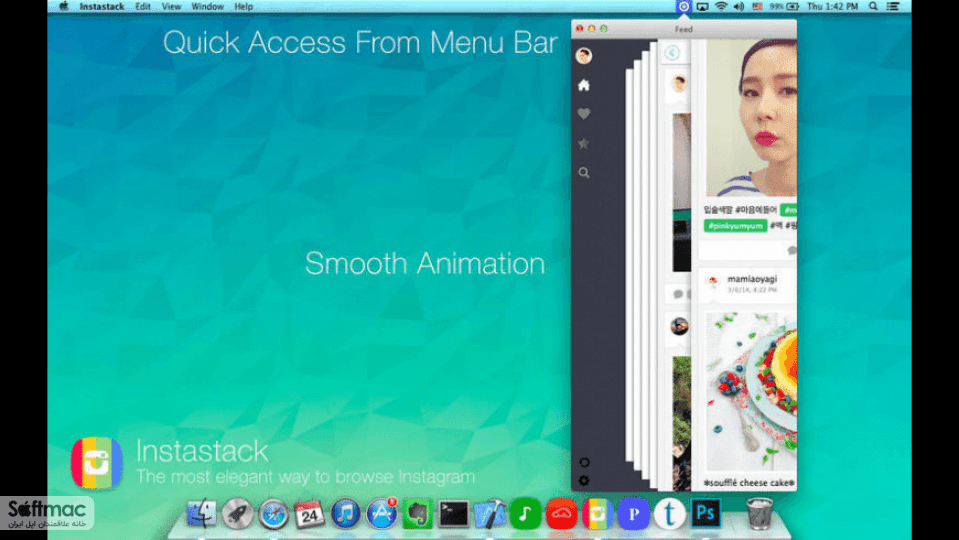959x540 pixels.
Task: Open the user profile avatar in sidebar
Action: click(583, 56)
